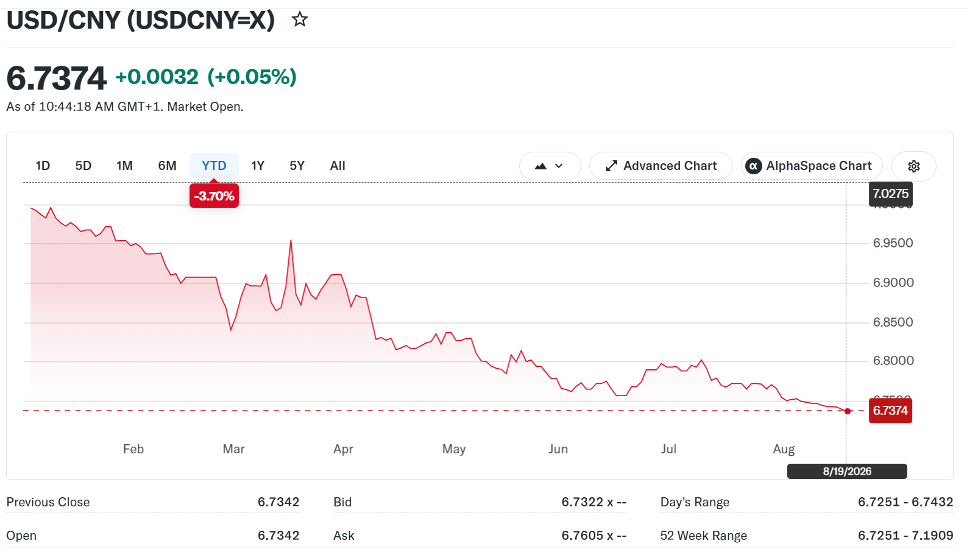Click the 8/19/2026 date marker
The height and width of the screenshot is (560, 967).
[x=847, y=471]
